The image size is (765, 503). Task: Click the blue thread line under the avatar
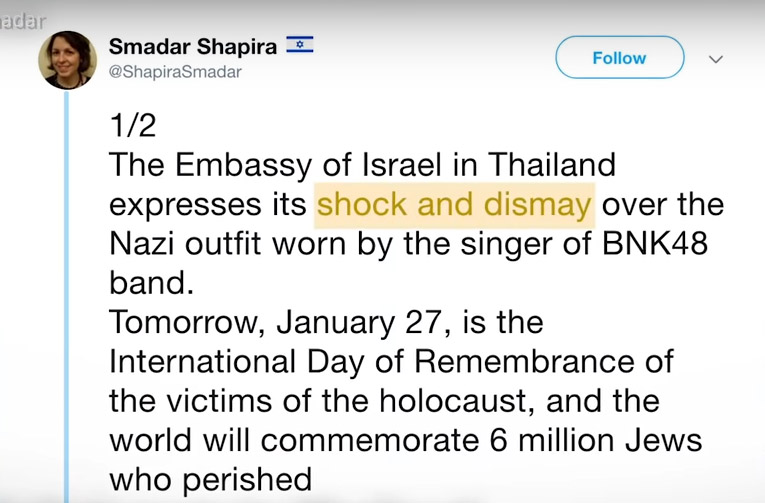coord(67,300)
